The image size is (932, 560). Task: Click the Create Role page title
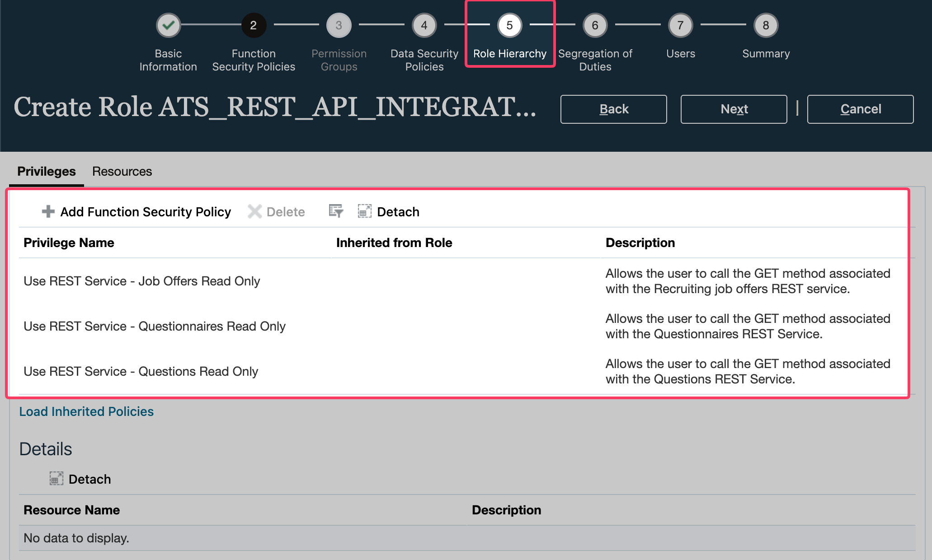pos(275,107)
